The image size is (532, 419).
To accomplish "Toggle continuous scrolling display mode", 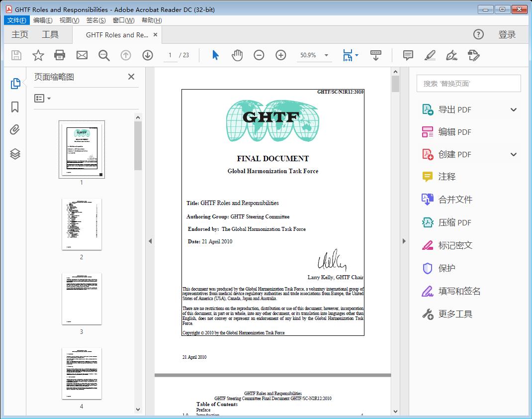I will (375, 55).
